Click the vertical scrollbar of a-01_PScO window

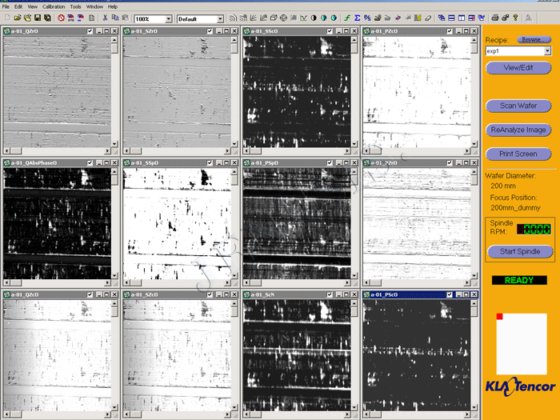point(474,355)
